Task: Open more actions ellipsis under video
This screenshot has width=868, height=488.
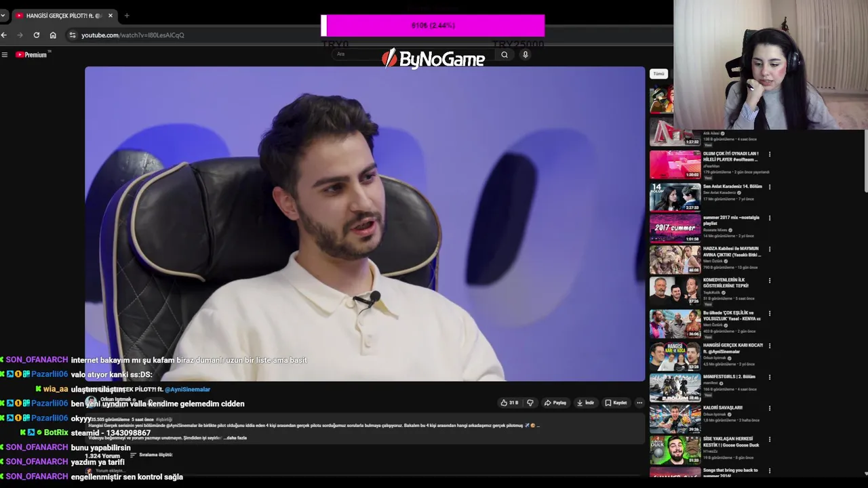Action: (x=639, y=403)
